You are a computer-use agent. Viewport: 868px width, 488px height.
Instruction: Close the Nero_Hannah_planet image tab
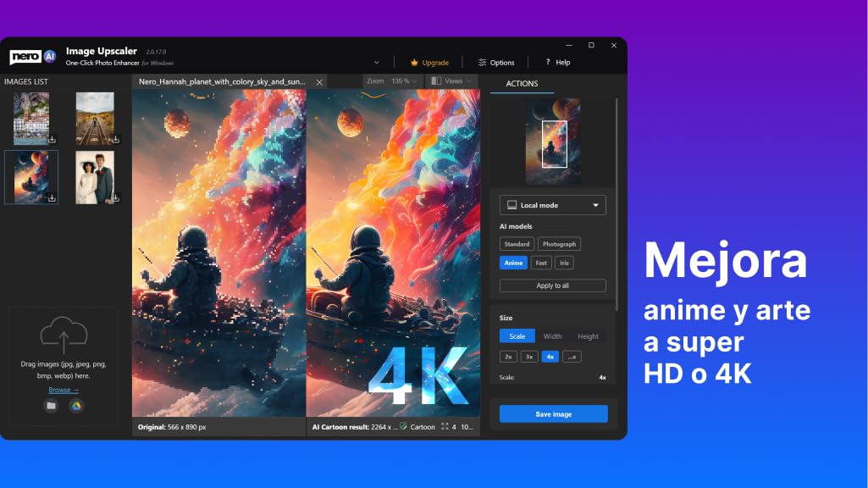(x=319, y=82)
